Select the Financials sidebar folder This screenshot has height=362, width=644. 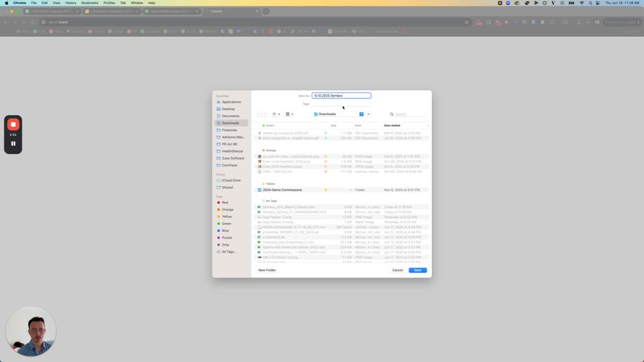[x=229, y=130]
